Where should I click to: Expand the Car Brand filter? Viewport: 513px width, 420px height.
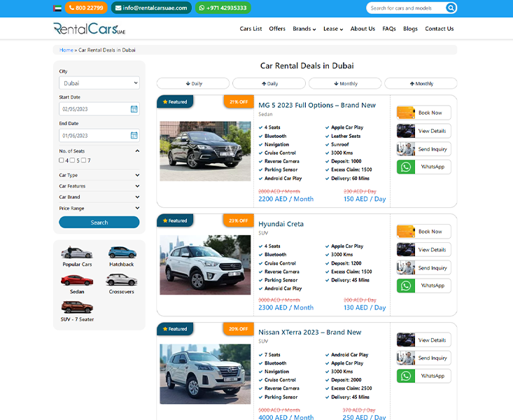[99, 197]
